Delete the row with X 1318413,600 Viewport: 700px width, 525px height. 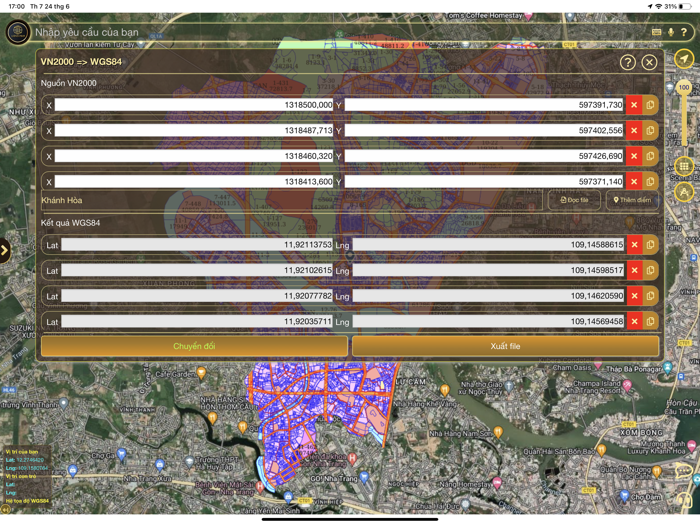click(x=634, y=181)
